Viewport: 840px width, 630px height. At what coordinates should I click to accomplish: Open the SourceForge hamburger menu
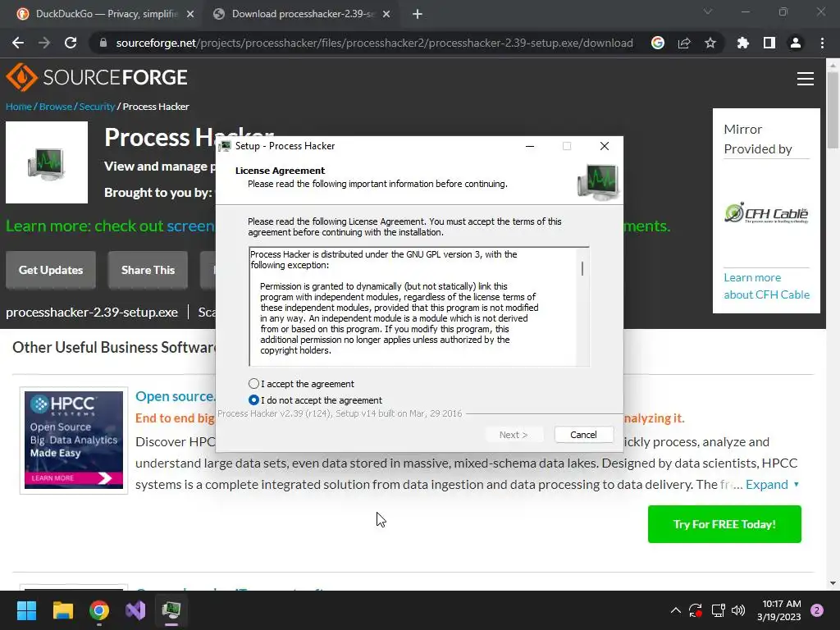tap(806, 79)
